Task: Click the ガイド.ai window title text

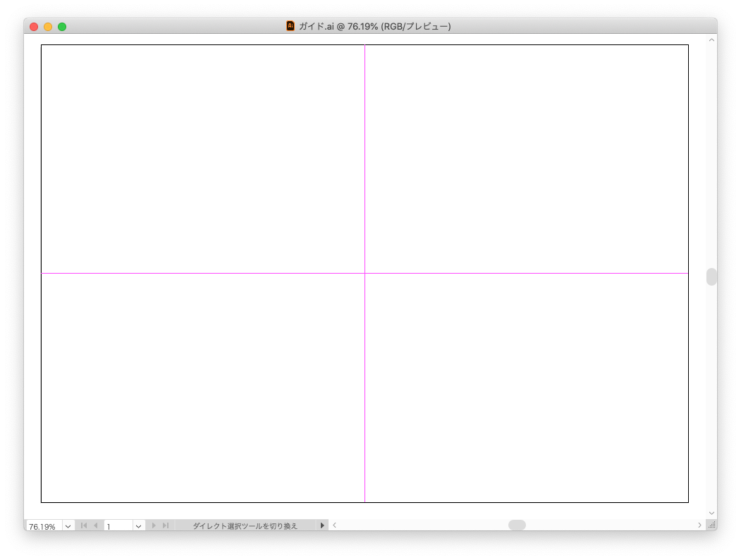Action: click(375, 27)
